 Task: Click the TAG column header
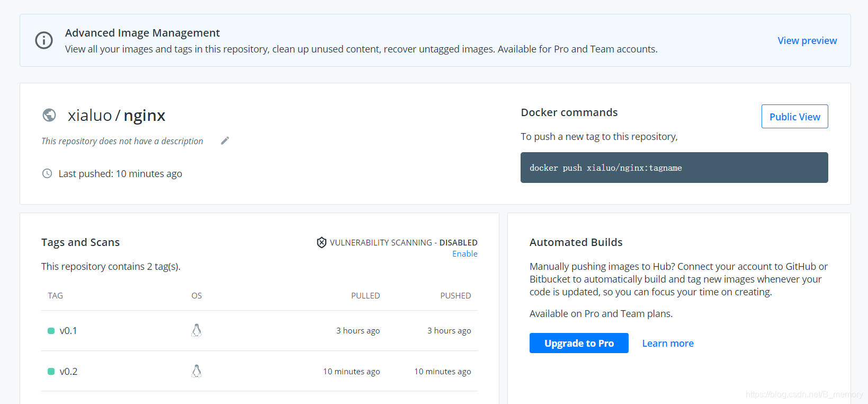pyautogui.click(x=56, y=296)
